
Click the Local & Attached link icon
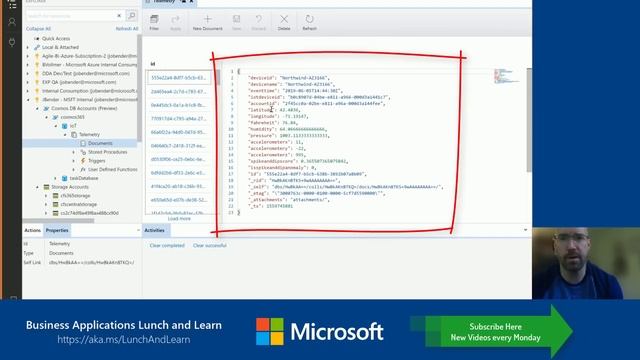(37, 47)
